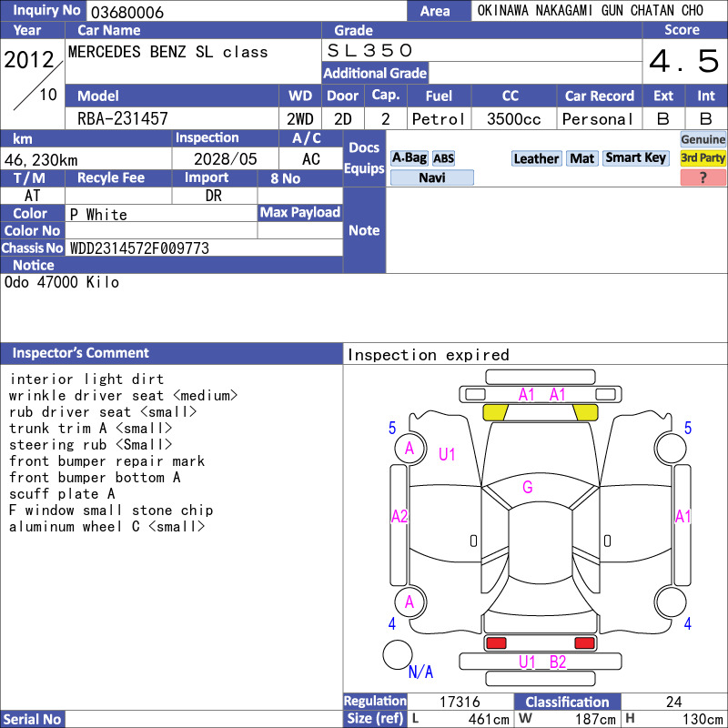Click the 4.5 score value
The width and height of the screenshot is (728, 728).
point(684,61)
